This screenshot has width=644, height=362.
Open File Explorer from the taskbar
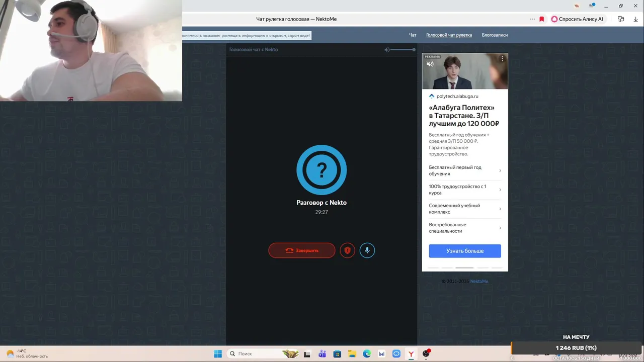click(x=352, y=354)
